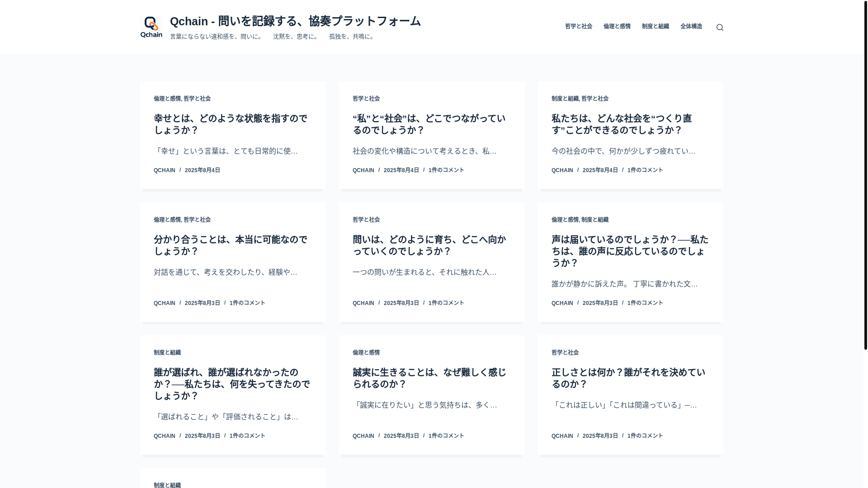Open 1件のコメント on “私”と“社会” card
Image resolution: width=868 pixels, height=488 pixels.
[x=446, y=170]
